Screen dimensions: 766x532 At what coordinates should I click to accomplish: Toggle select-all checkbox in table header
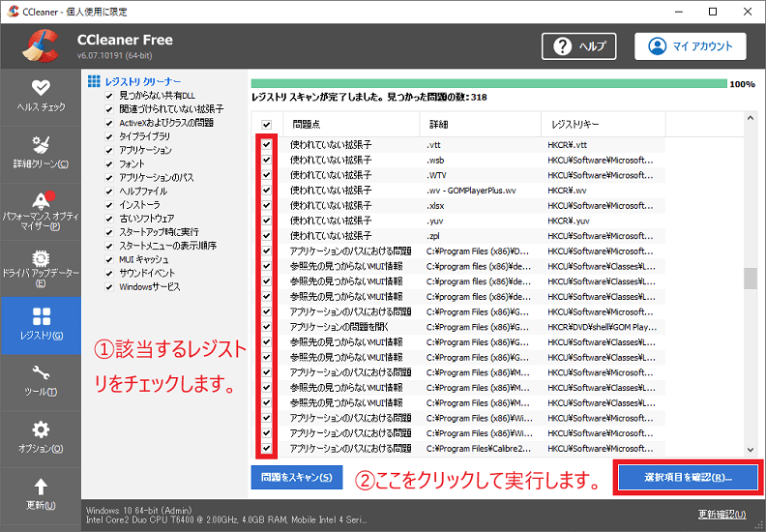[x=267, y=125]
